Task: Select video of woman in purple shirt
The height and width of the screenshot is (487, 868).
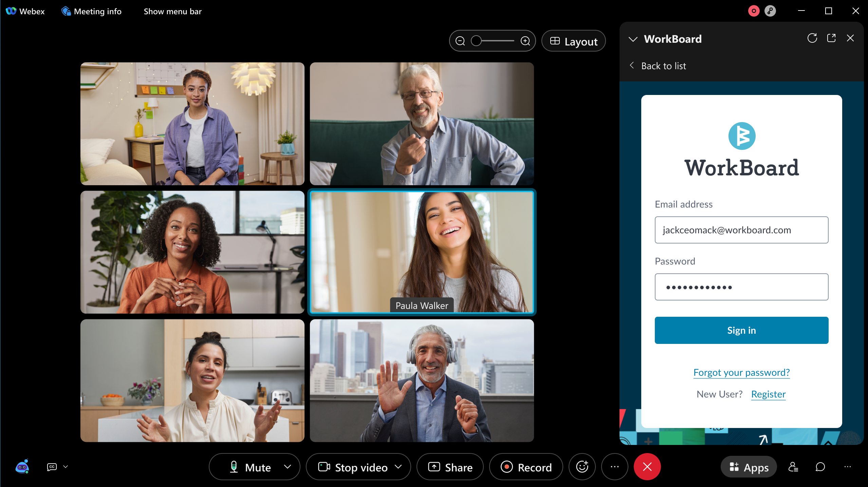Action: click(192, 123)
